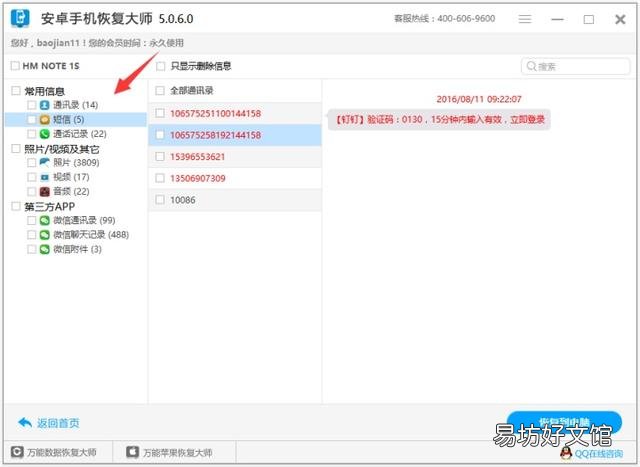Open 微信附件 (3) category
The image size is (640, 467).
pyautogui.click(x=77, y=249)
